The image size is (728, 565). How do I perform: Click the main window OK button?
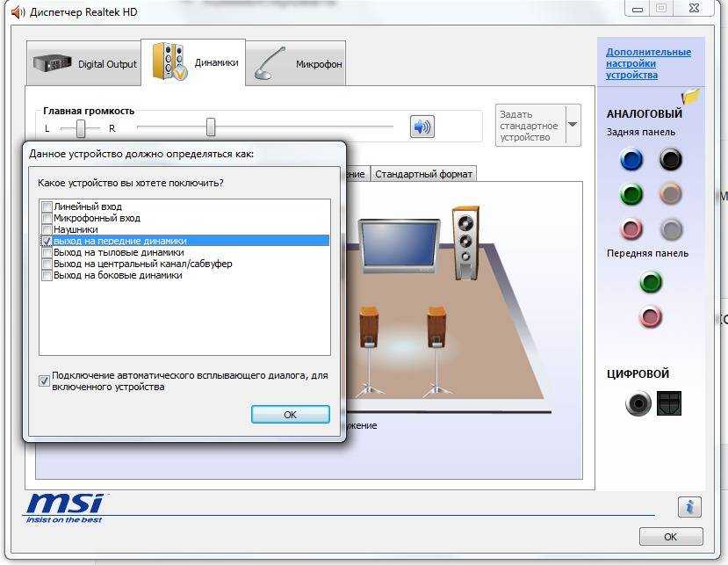click(670, 537)
